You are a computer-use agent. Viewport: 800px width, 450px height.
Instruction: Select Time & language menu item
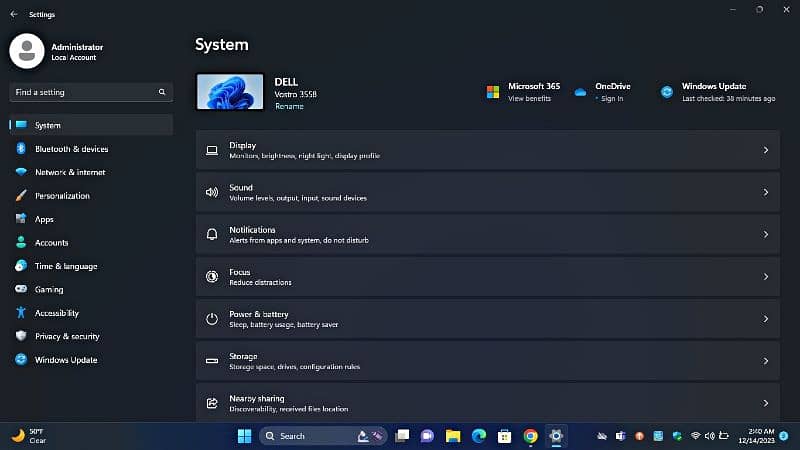(x=66, y=266)
